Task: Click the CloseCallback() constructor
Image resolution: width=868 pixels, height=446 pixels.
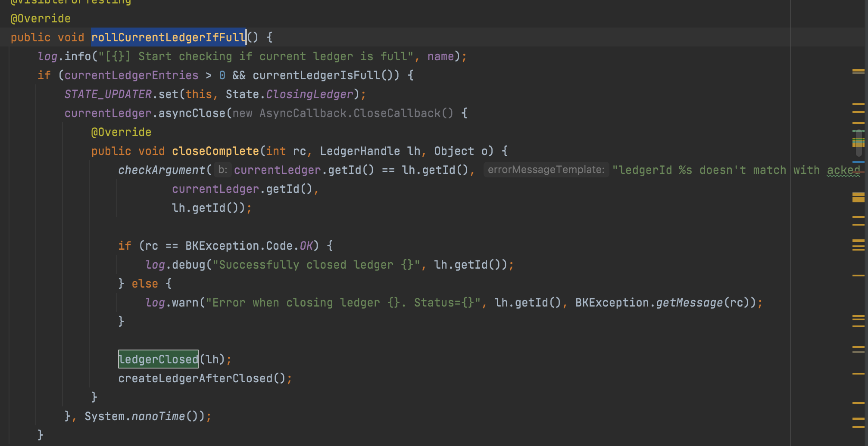Action: coord(403,113)
